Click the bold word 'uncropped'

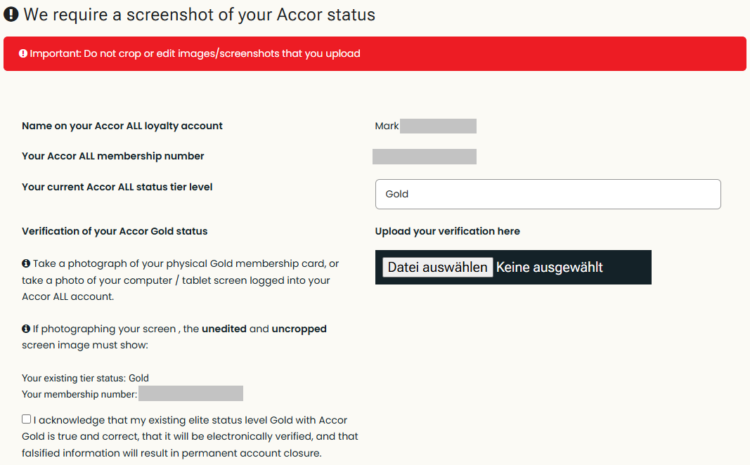click(299, 329)
